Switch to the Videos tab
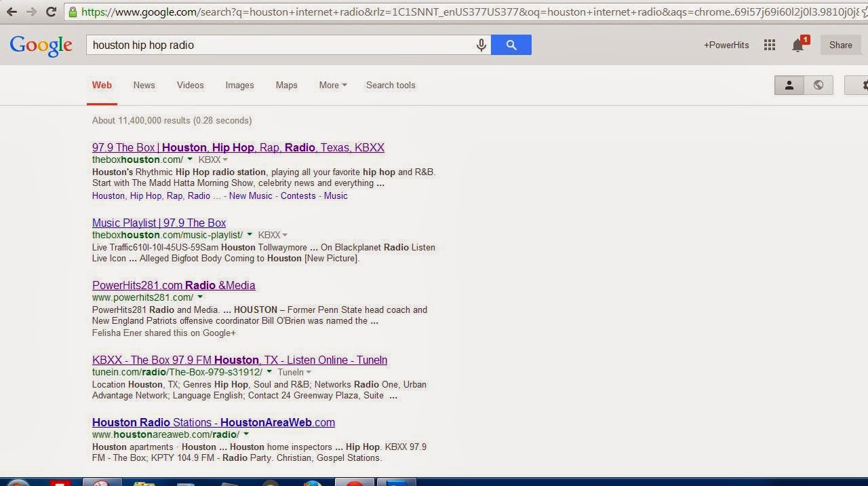868x486 pixels. [190, 85]
